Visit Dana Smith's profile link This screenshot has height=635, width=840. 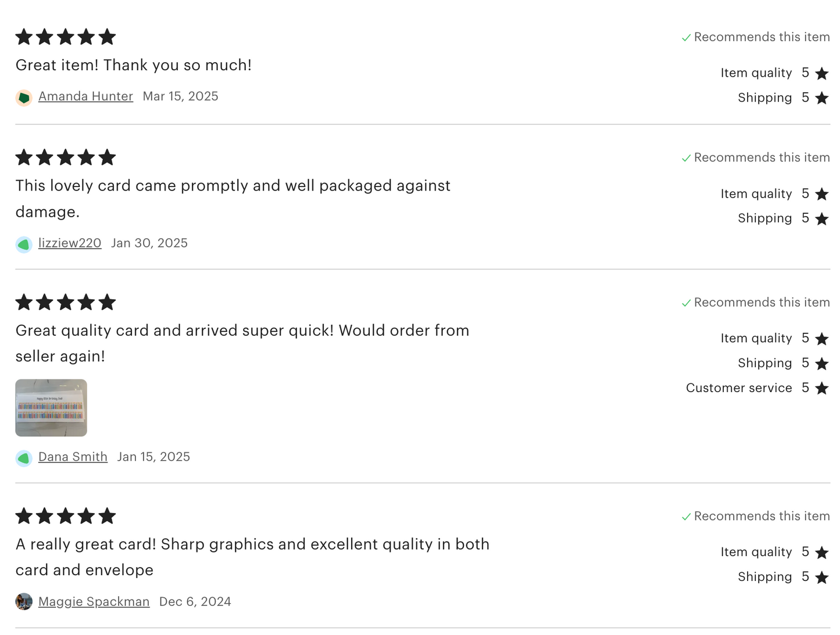pos(73,457)
